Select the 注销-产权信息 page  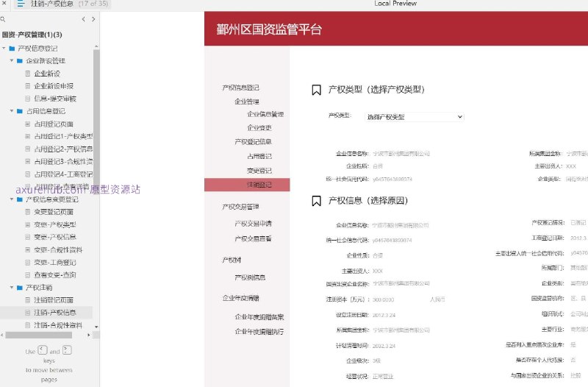pos(55,312)
